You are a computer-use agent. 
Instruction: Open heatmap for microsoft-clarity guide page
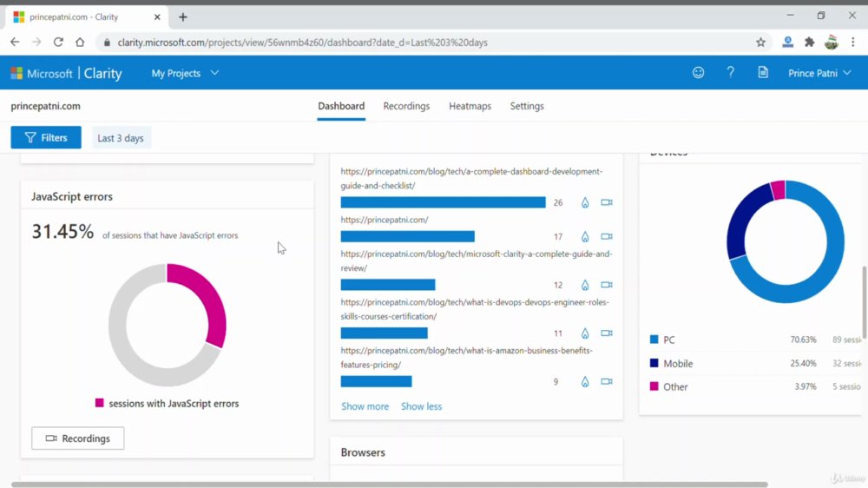pos(584,285)
